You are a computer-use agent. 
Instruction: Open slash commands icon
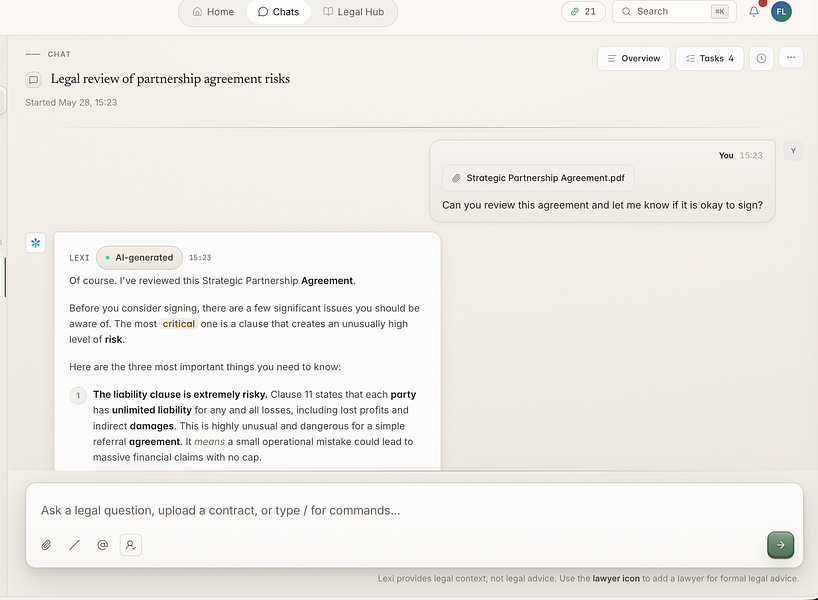[75, 545]
